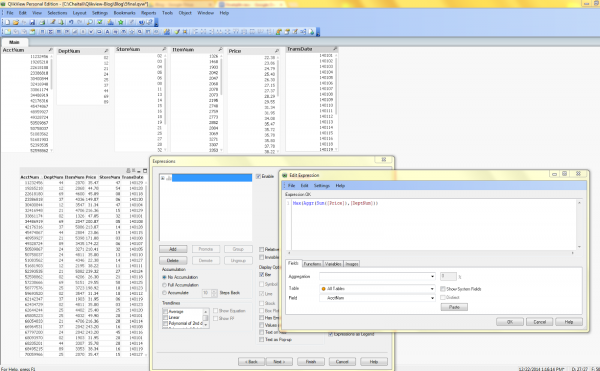Click the Next button in Expressions dialog

pyautogui.click(x=279, y=361)
